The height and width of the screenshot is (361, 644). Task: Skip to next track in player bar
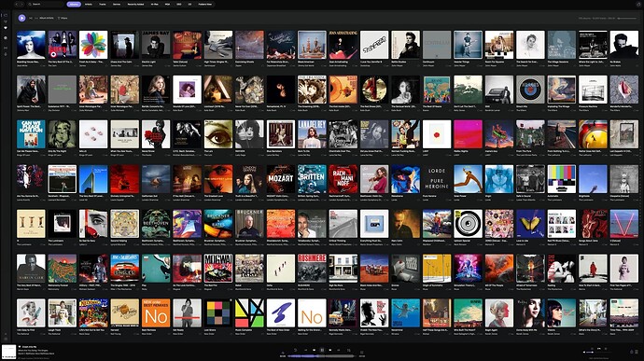coord(330,350)
